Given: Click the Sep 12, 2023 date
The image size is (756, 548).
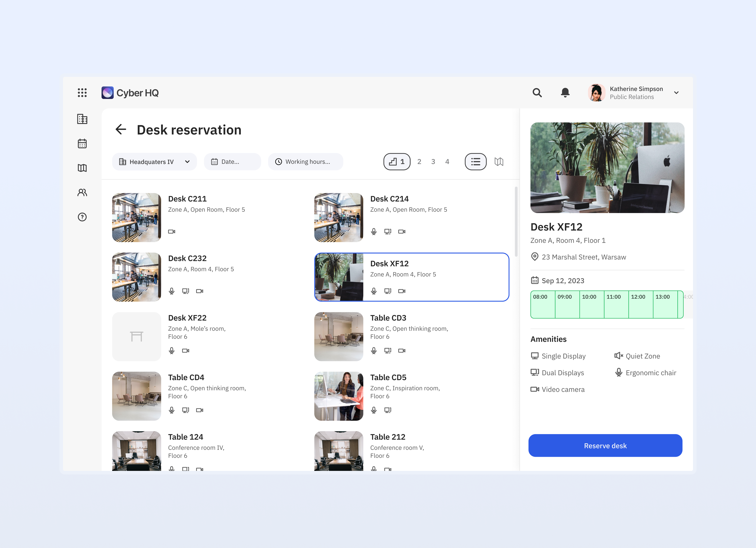Looking at the screenshot, I should pyautogui.click(x=563, y=281).
